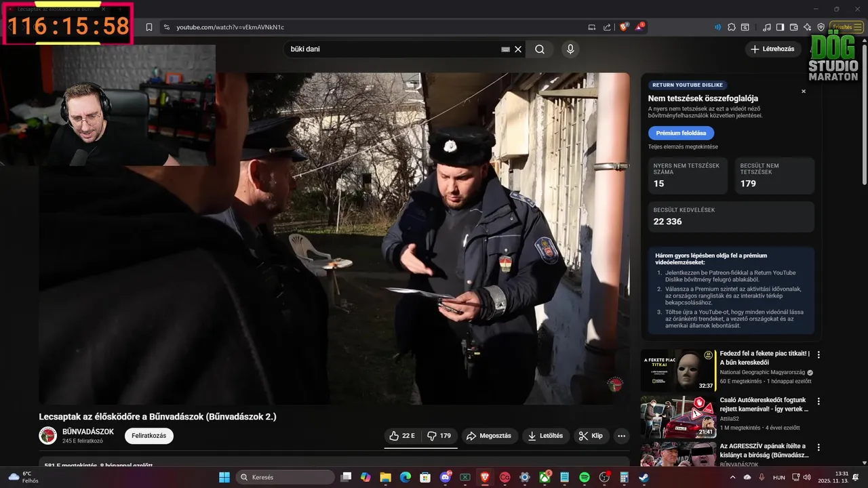Open Microsoft Edge from the taskbar
868x488 pixels.
click(x=405, y=477)
